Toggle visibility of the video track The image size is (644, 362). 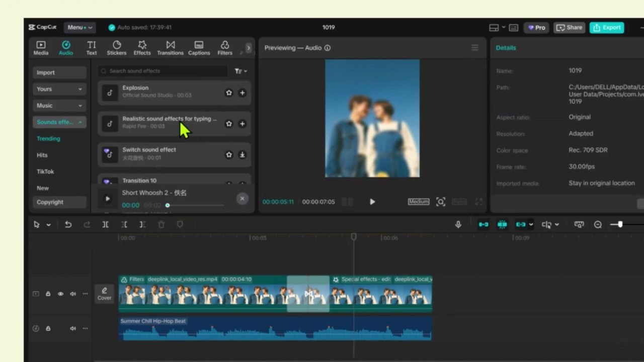click(60, 293)
